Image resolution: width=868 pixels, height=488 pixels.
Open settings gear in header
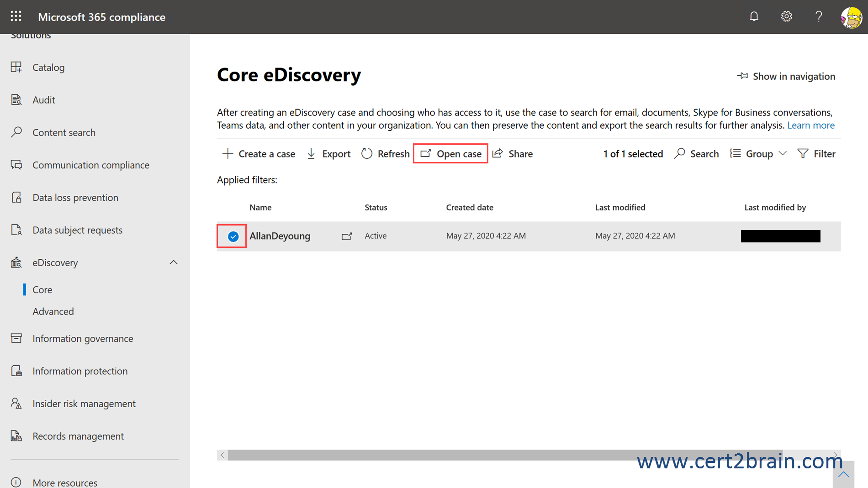(786, 16)
